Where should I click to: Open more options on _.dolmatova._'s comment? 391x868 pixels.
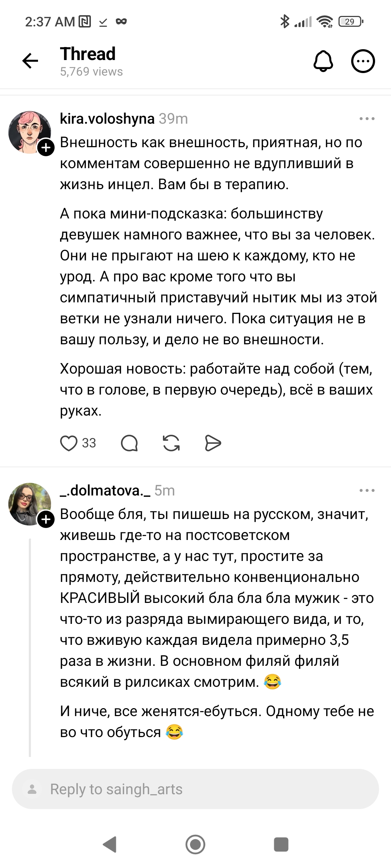367,490
